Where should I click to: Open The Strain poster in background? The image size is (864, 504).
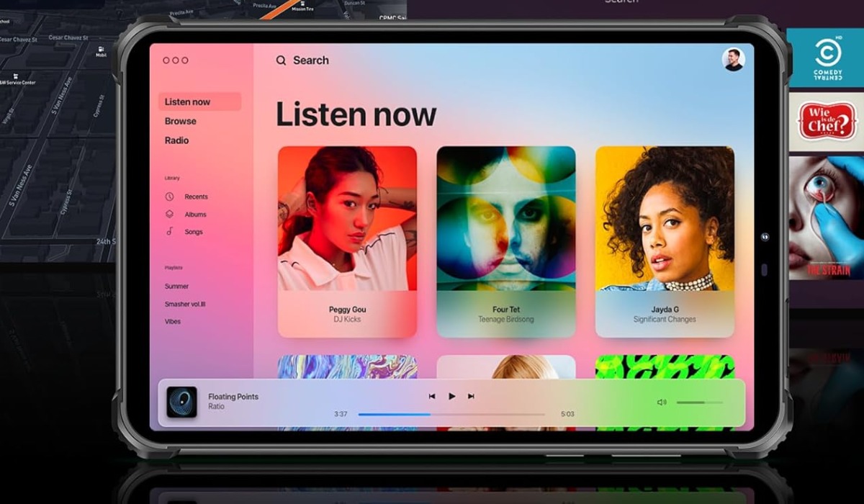(x=827, y=218)
